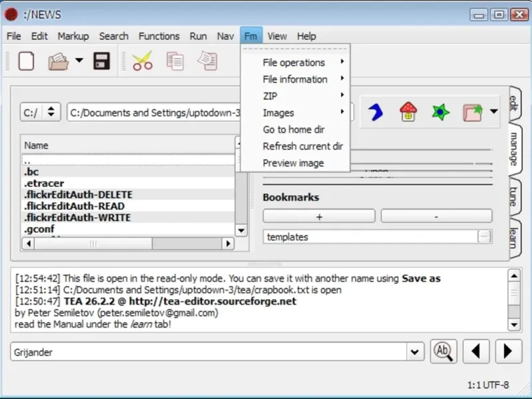This screenshot has width=532, height=399.
Task: Expand the Images submenu
Action: (295, 112)
